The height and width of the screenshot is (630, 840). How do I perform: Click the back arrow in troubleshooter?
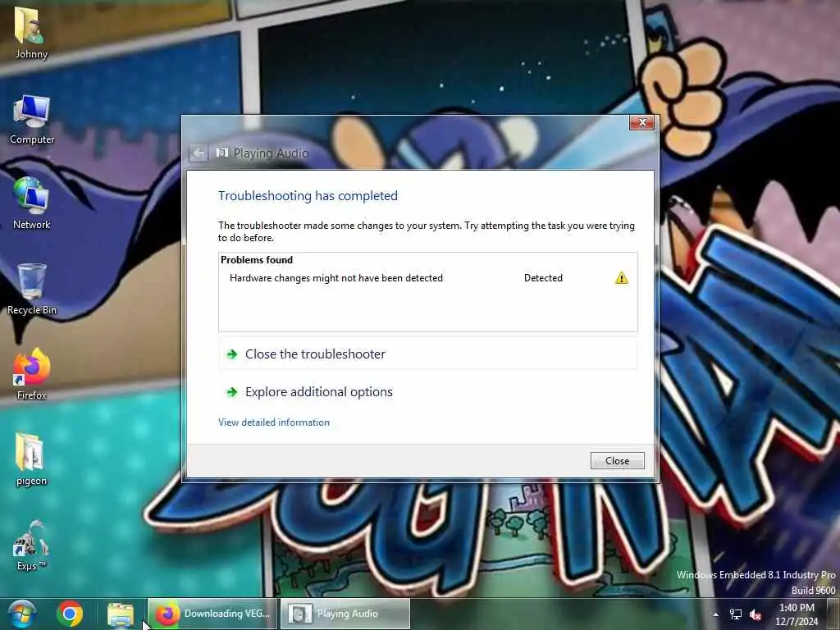click(199, 153)
